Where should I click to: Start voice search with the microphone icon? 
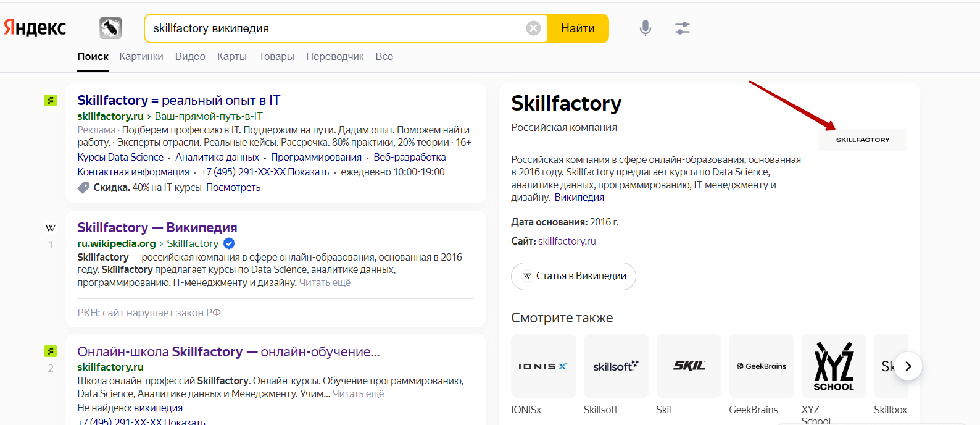(645, 28)
